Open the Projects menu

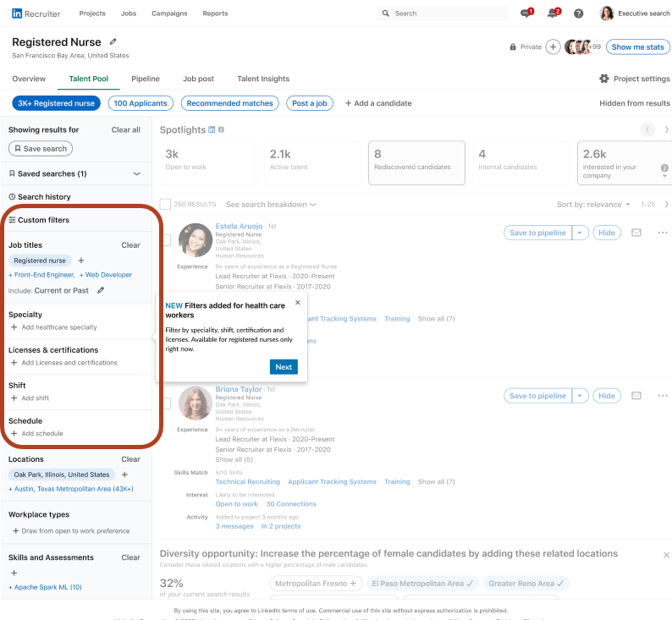(92, 14)
